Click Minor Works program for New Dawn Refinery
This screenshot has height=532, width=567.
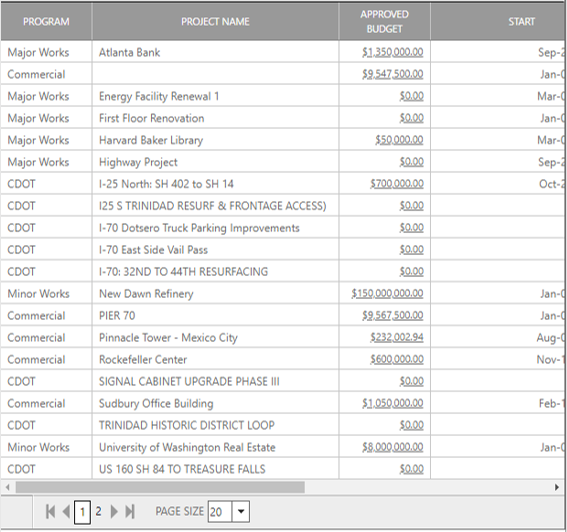coord(38,294)
